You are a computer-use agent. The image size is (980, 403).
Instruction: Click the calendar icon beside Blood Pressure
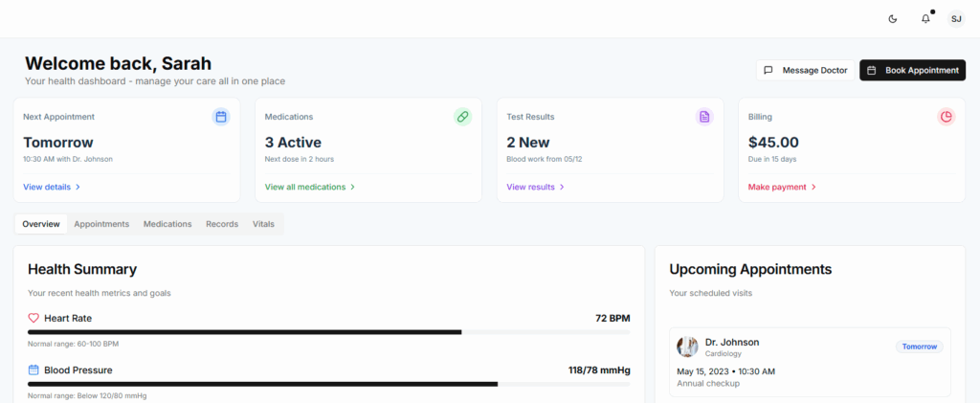(x=33, y=369)
